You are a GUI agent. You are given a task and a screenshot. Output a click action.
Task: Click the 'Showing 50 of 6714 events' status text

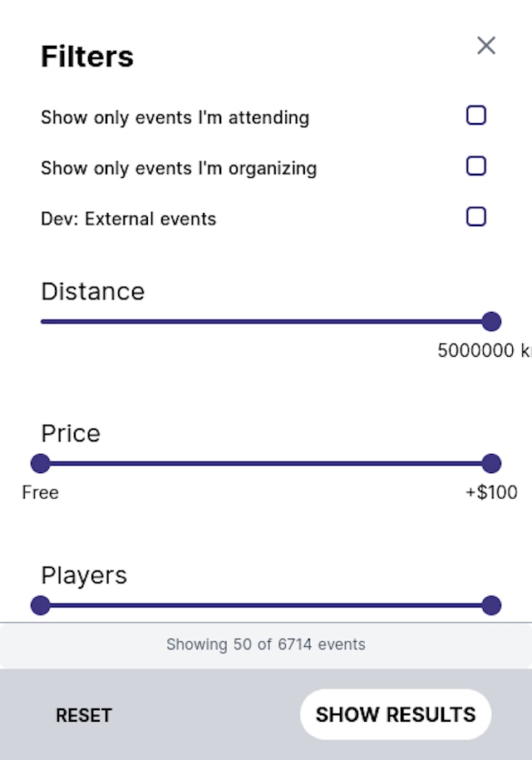[265, 644]
